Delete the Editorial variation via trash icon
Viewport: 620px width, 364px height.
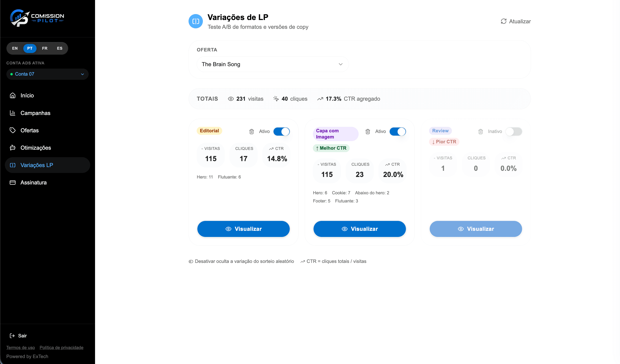click(x=251, y=132)
